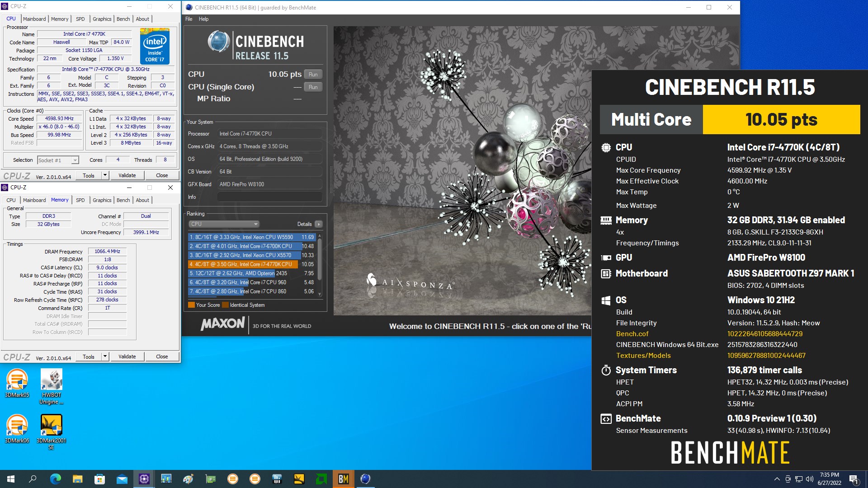Switch to Bench tab in upper CPU-Z

tap(123, 19)
